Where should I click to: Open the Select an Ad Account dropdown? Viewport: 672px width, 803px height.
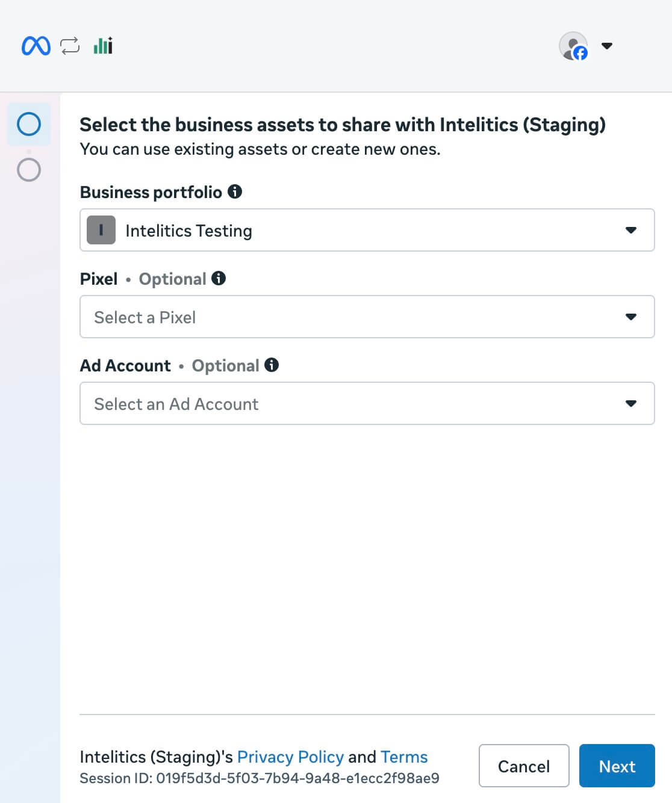click(x=367, y=403)
